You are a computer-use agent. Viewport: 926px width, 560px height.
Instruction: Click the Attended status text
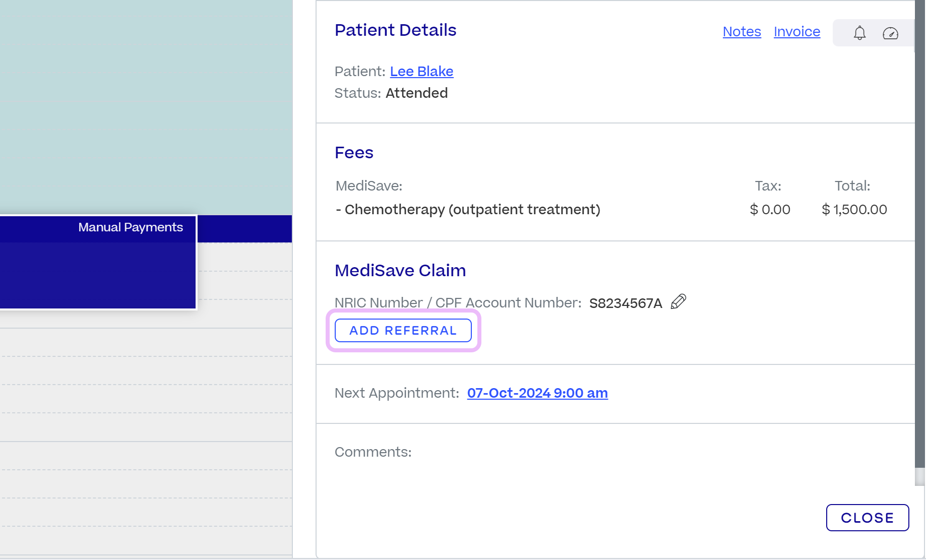416,93
